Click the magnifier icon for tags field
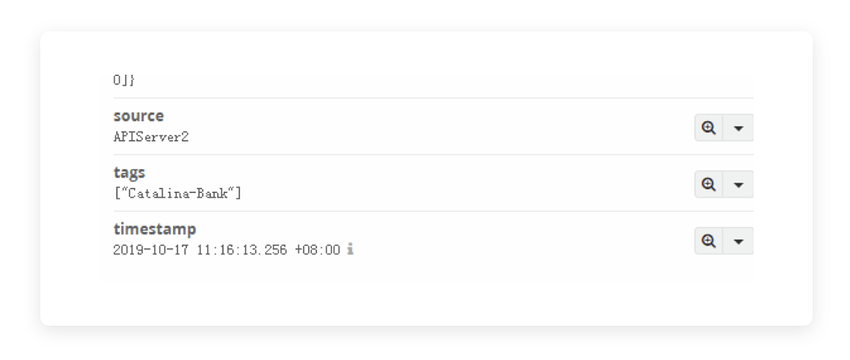Image resolution: width=850 pixels, height=360 pixels. point(709,184)
